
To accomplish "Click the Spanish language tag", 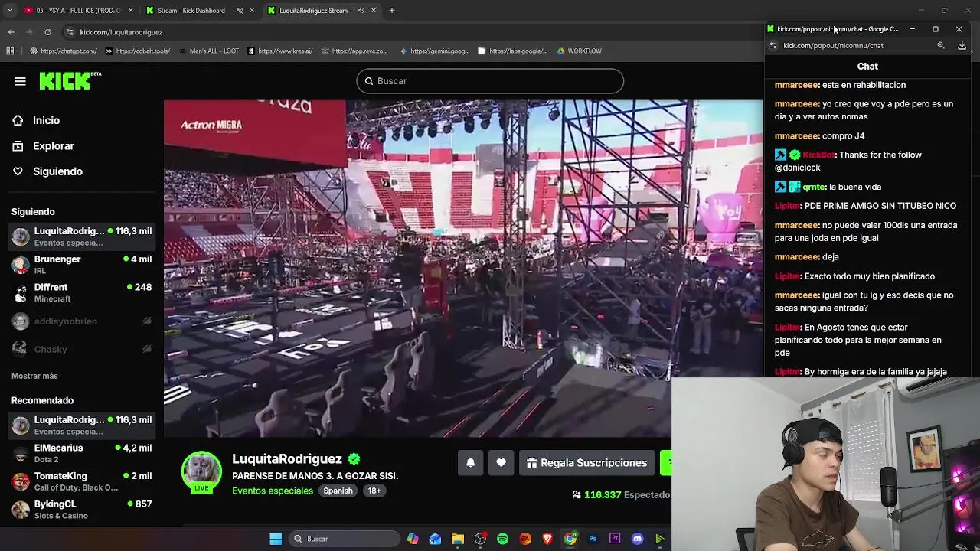I will [x=338, y=491].
